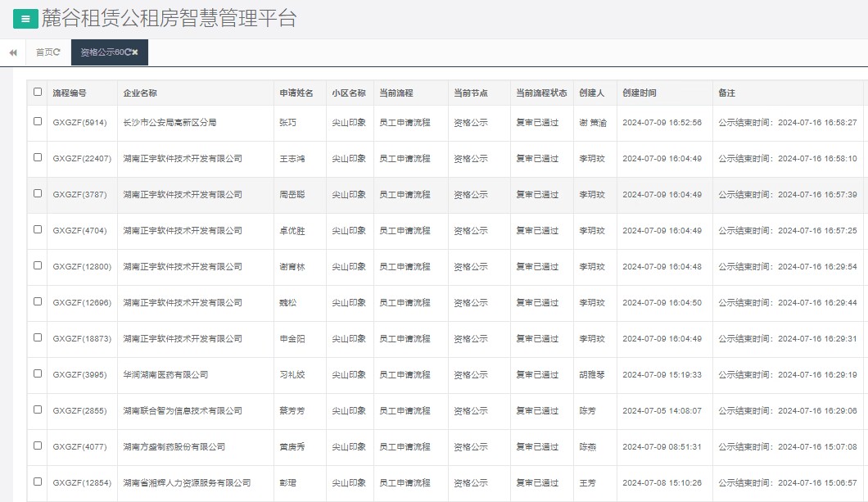Check the row checkbox for GXGZF(5914)

tap(37, 122)
